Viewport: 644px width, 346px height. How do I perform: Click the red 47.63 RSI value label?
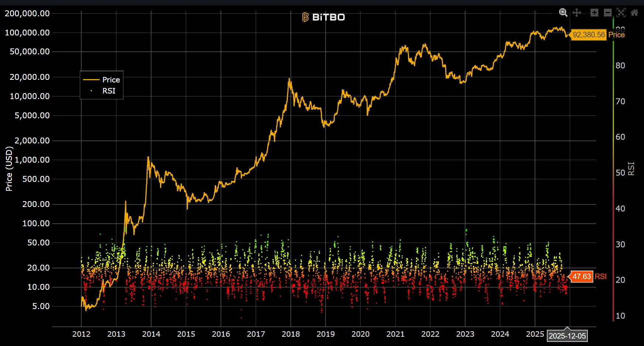coord(582,277)
